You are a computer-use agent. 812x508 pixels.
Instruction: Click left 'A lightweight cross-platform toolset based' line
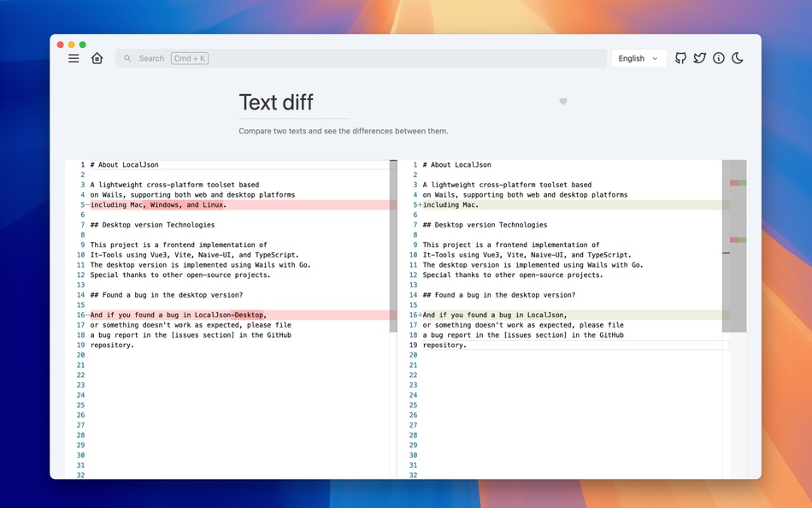click(174, 185)
